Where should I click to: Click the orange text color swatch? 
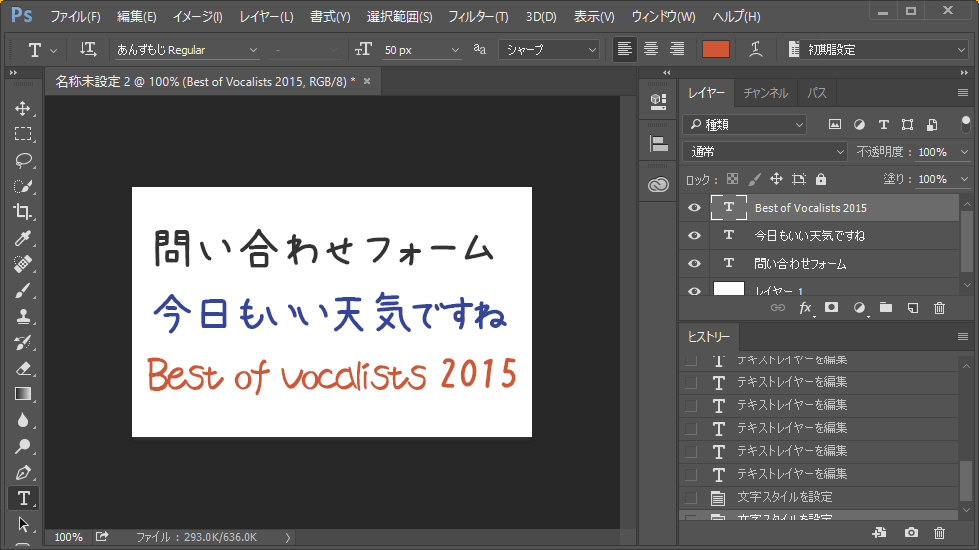coord(716,49)
